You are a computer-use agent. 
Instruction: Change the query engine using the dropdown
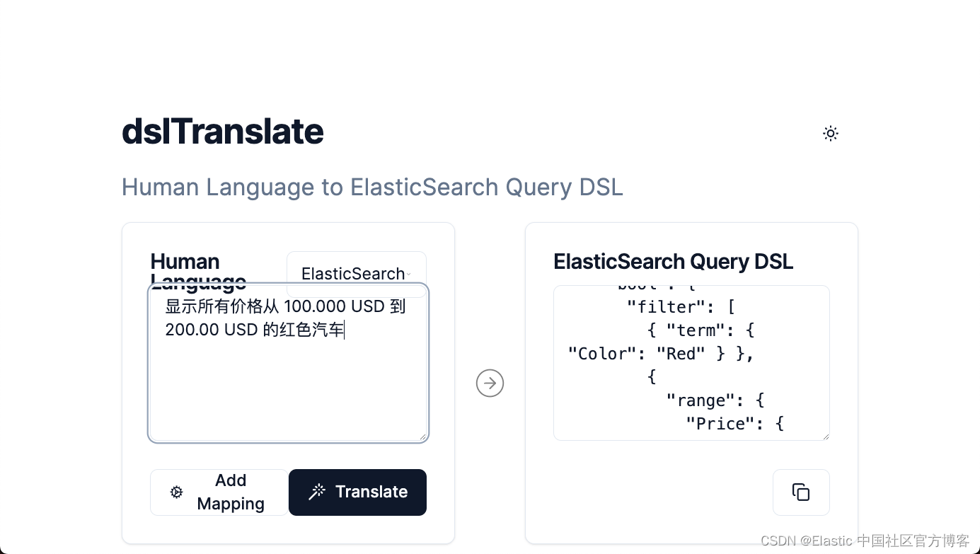[x=356, y=274]
